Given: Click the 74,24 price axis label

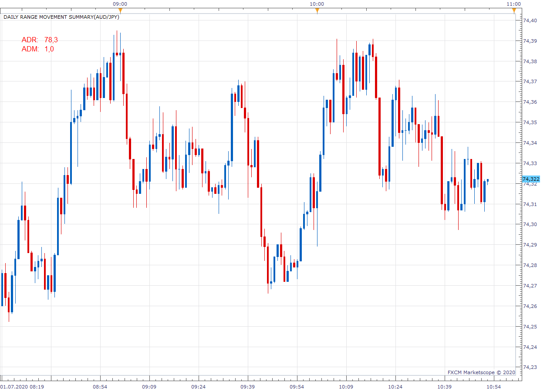Looking at the screenshot, I should click(530, 347).
